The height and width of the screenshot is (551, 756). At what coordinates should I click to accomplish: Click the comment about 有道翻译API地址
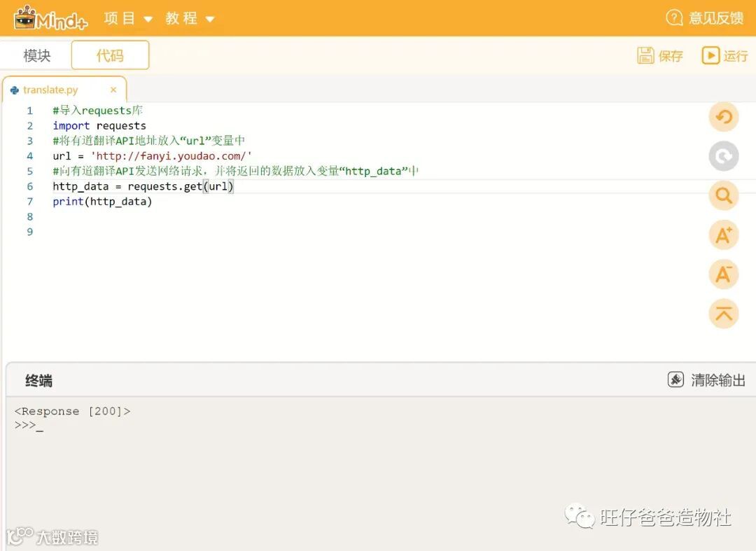[x=149, y=141]
